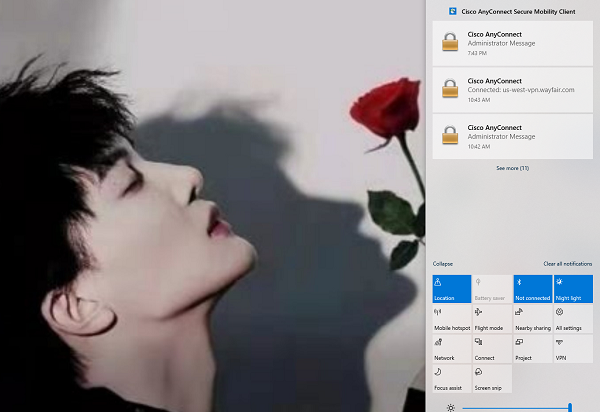Open Nearby sharing quick action
Image resolution: width=600 pixels, height=412 pixels.
(533, 319)
